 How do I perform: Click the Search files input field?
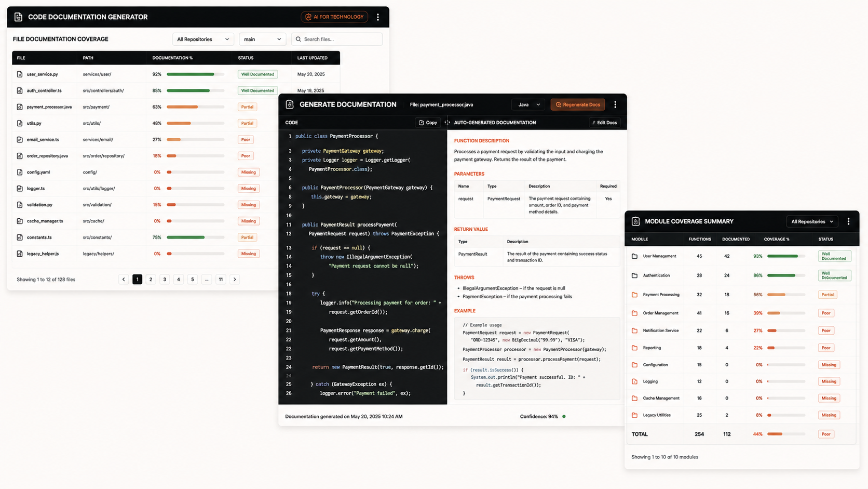pos(337,39)
